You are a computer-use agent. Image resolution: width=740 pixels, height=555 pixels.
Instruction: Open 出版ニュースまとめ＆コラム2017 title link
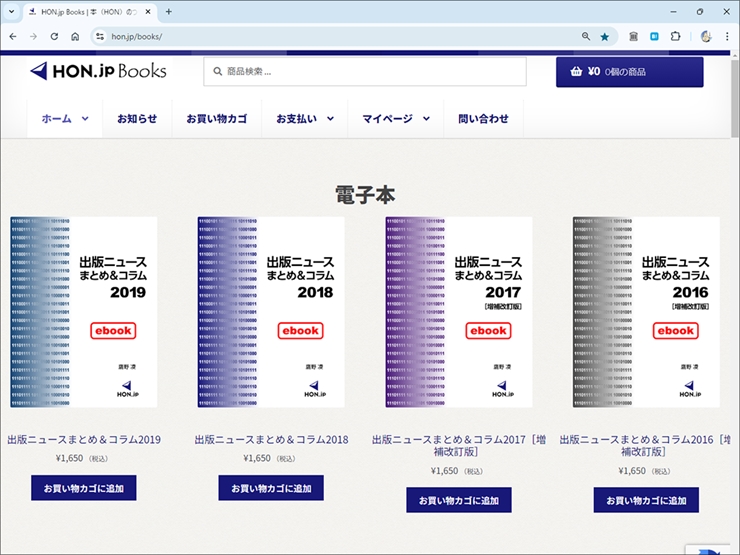[x=459, y=446]
